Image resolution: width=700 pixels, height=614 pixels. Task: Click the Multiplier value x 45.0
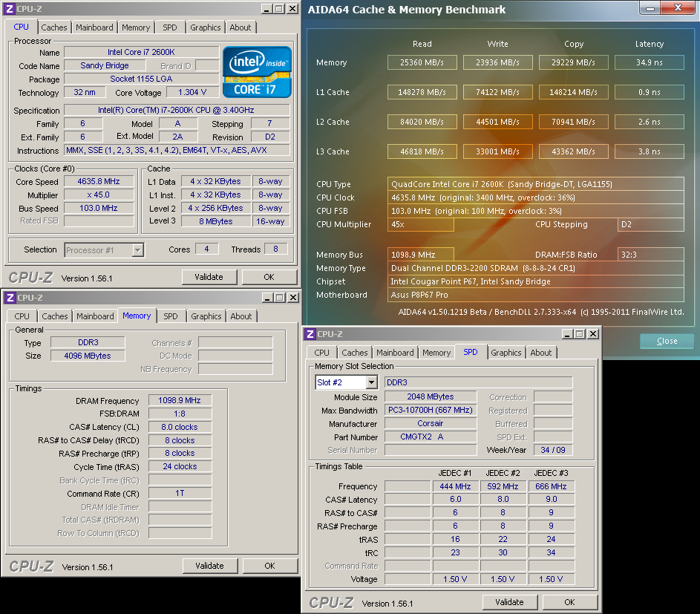click(99, 195)
